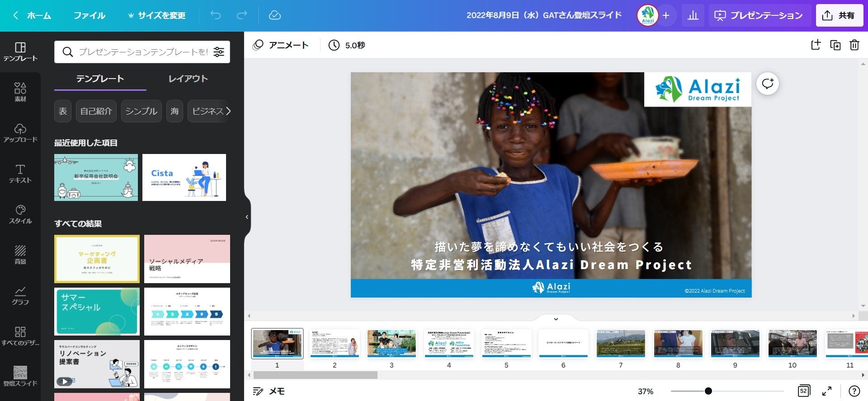Delete the current page with trash icon
The height and width of the screenshot is (401, 868).
click(x=854, y=45)
